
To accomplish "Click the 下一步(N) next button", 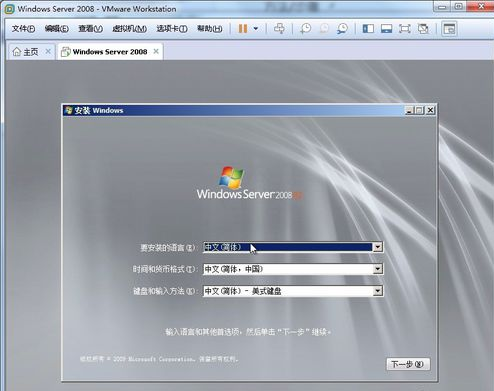I will pos(408,364).
